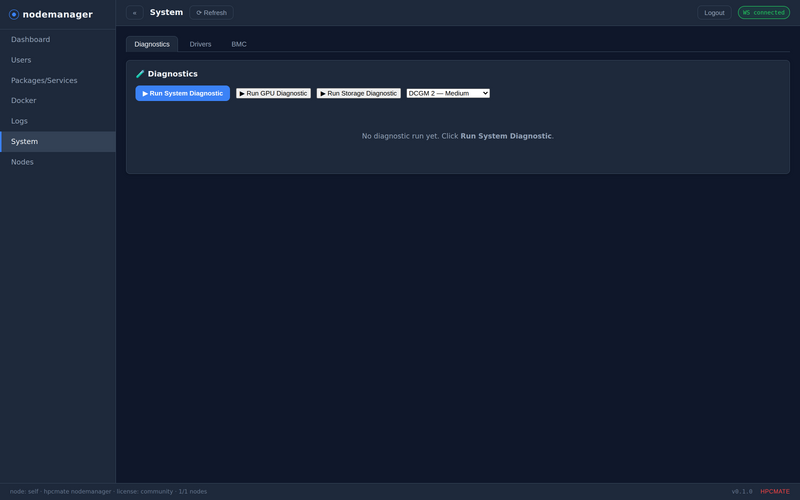Image resolution: width=800 pixels, height=500 pixels.
Task: Run System Diagnostic
Action: pos(183,93)
